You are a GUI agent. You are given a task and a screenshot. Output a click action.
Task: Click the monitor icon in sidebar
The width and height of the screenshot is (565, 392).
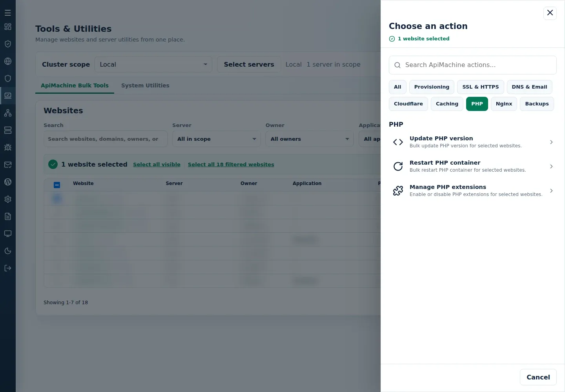(8, 234)
